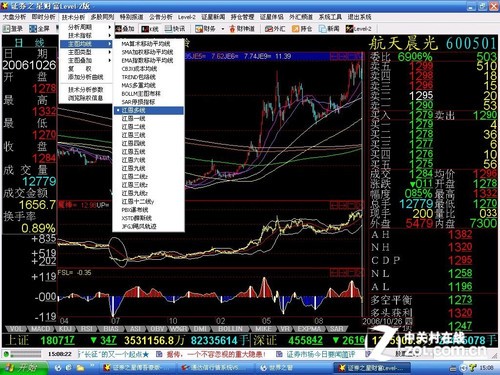Switch to the BOLLIN indicator tab

230,329
